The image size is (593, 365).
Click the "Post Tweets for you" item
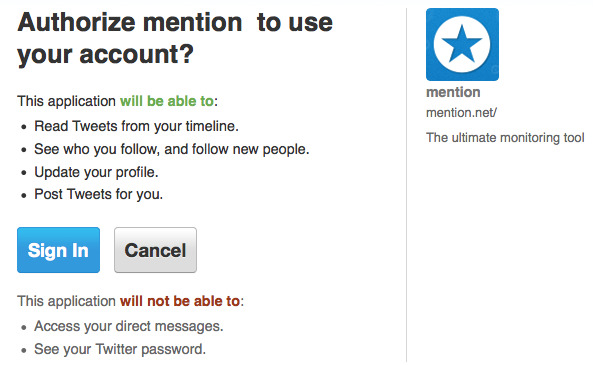tap(98, 194)
